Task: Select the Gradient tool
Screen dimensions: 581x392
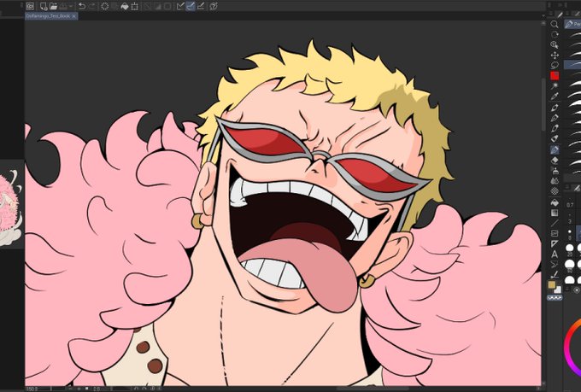Action: [x=555, y=213]
